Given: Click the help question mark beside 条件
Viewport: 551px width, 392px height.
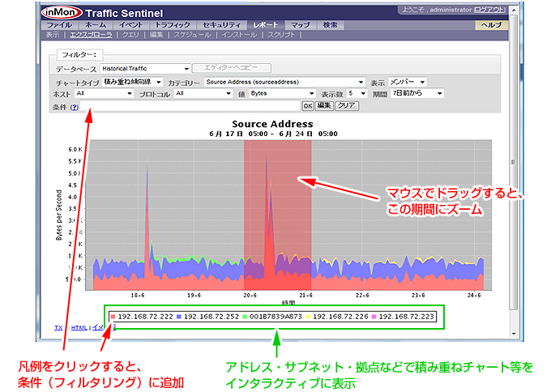Looking at the screenshot, I should click(74, 106).
